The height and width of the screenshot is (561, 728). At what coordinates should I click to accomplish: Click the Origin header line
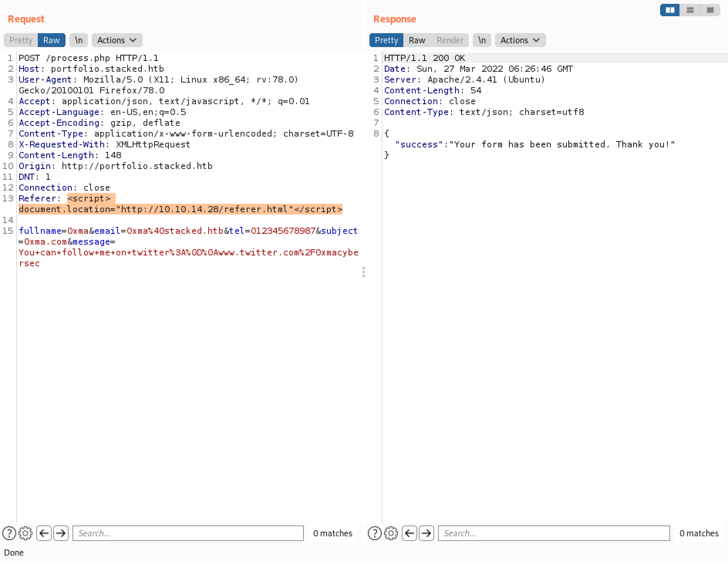tap(116, 166)
